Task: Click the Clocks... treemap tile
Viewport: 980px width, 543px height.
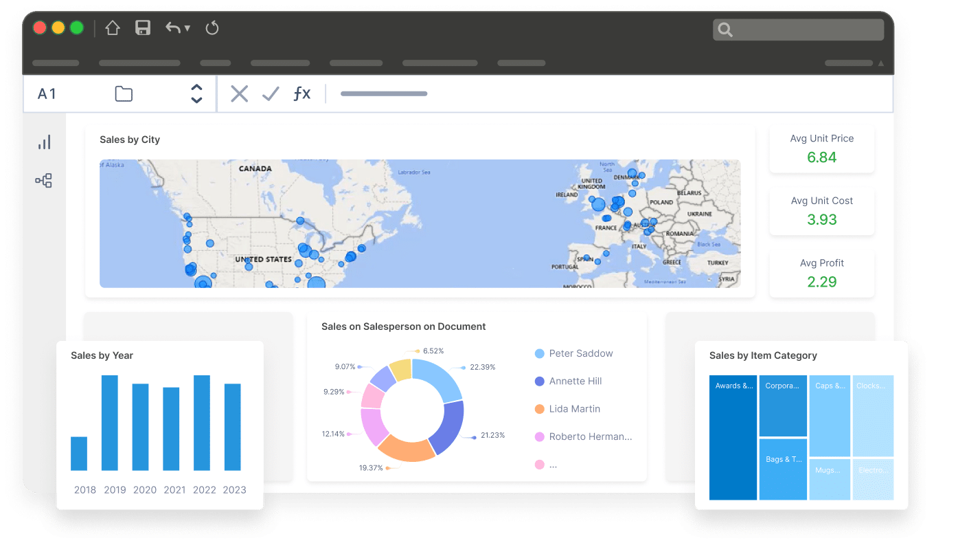Action: tap(873, 416)
